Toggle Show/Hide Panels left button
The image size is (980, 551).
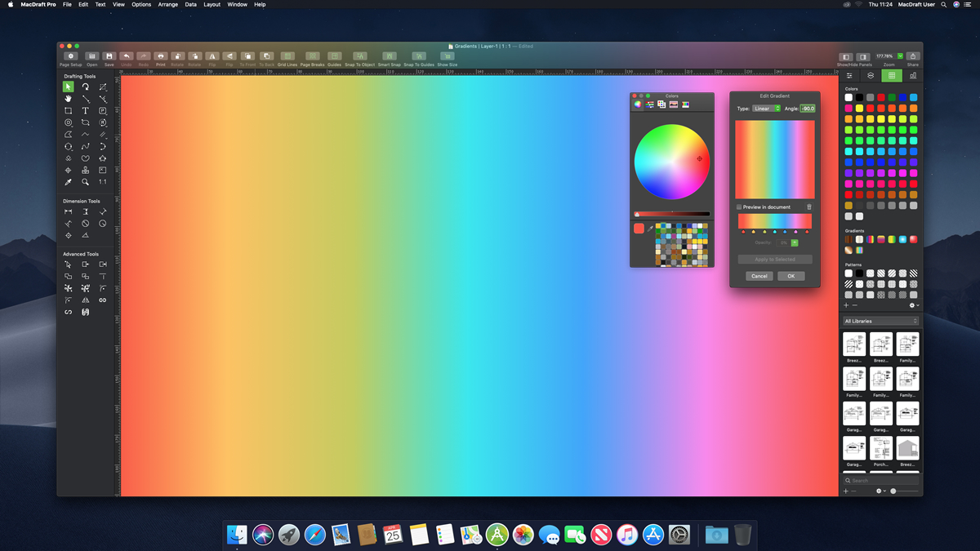point(847,57)
